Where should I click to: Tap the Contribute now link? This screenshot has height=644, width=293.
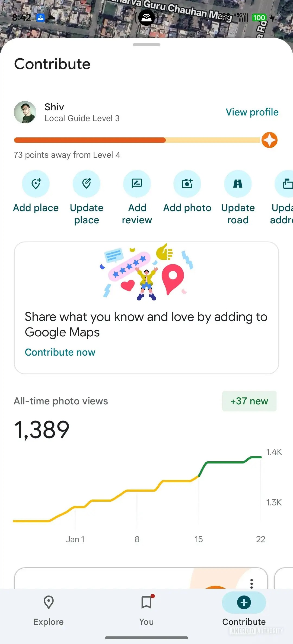(x=60, y=352)
